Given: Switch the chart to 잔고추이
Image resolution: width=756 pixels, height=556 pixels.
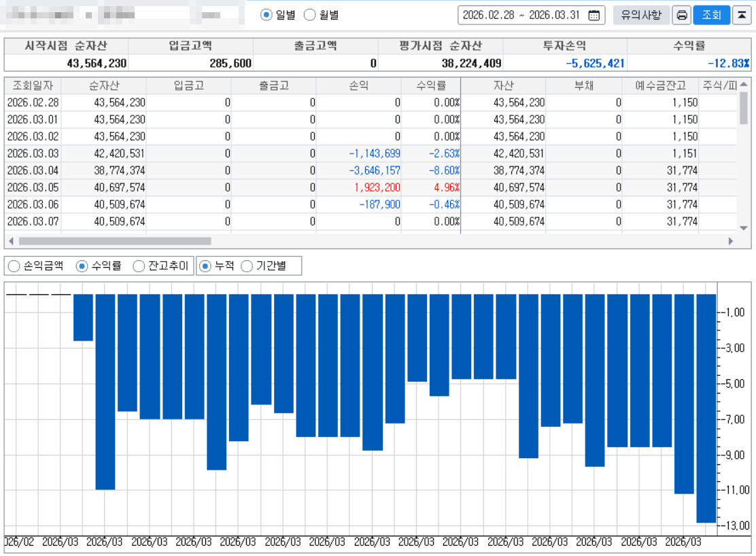Looking at the screenshot, I should tap(139, 266).
